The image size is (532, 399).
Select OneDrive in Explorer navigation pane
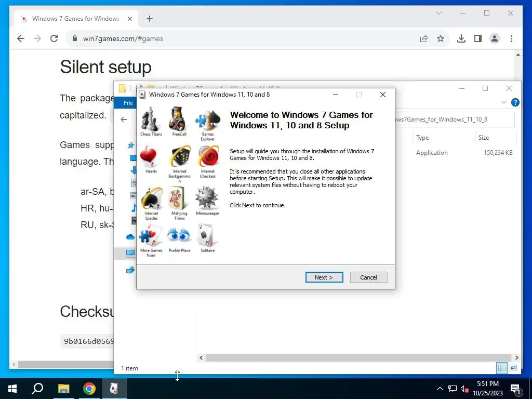(x=130, y=237)
